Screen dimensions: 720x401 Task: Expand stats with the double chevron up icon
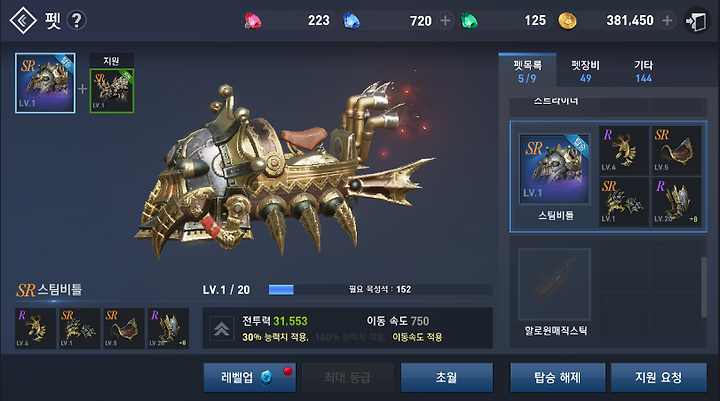pyautogui.click(x=222, y=329)
